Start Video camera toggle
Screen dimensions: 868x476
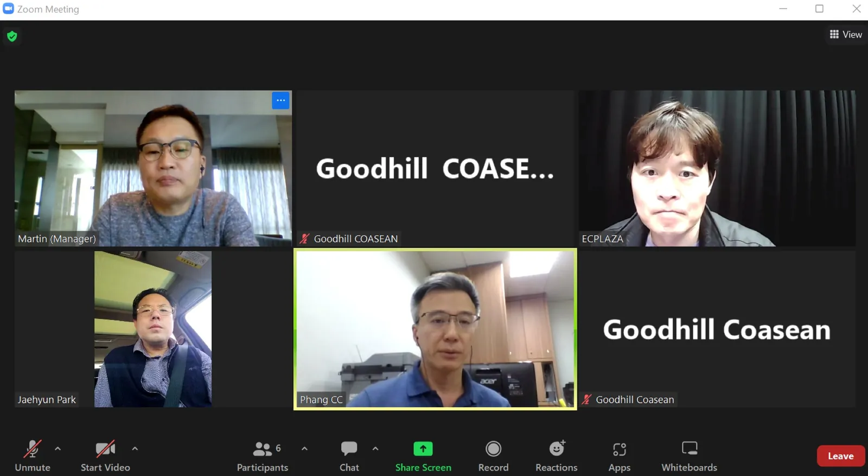point(105,455)
